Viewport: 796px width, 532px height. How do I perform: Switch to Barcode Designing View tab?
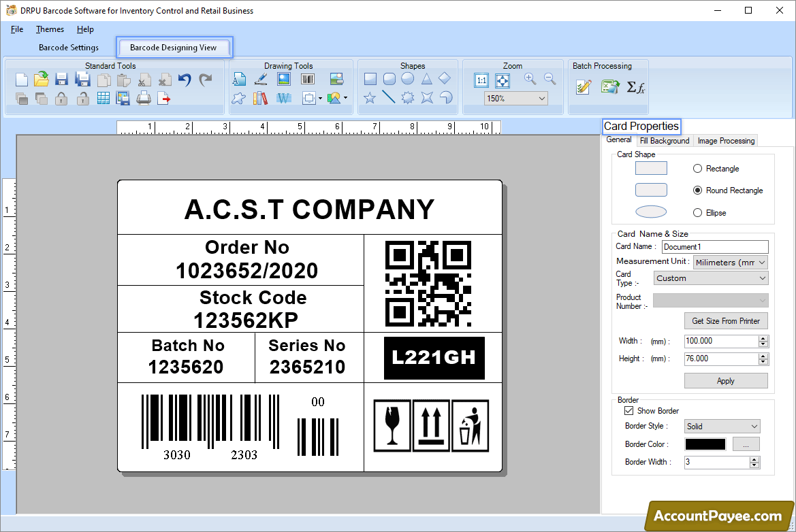tap(174, 48)
